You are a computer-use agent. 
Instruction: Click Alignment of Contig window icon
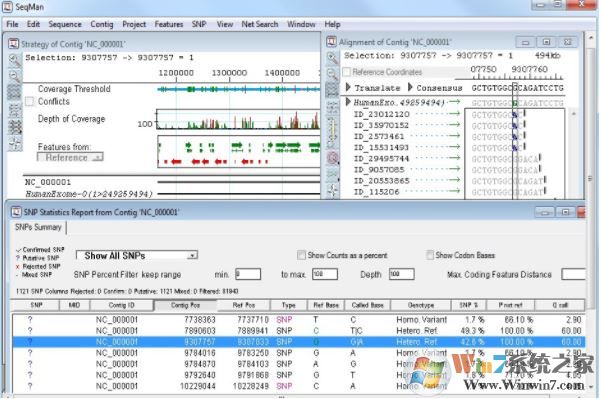[x=331, y=41]
